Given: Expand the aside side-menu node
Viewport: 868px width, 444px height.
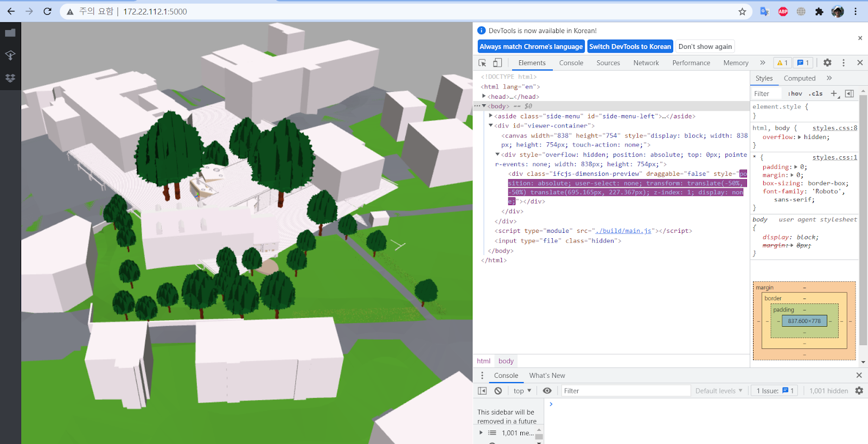Looking at the screenshot, I should pyautogui.click(x=491, y=116).
